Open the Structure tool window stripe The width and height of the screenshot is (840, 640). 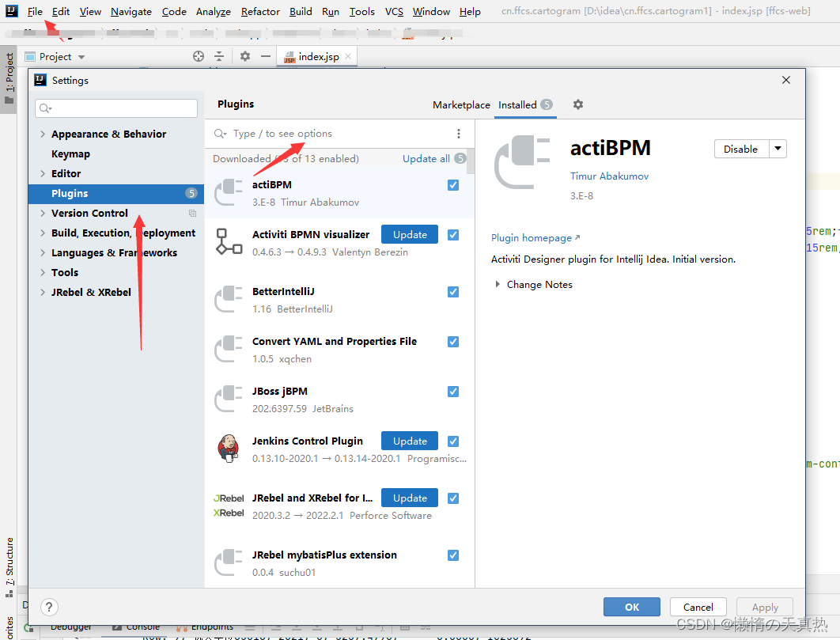click(x=9, y=567)
